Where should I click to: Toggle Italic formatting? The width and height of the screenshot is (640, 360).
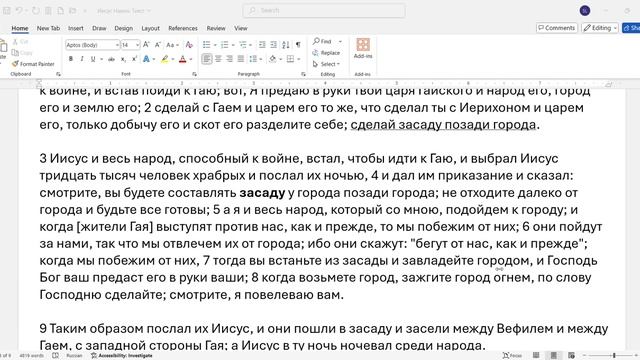click(82, 59)
